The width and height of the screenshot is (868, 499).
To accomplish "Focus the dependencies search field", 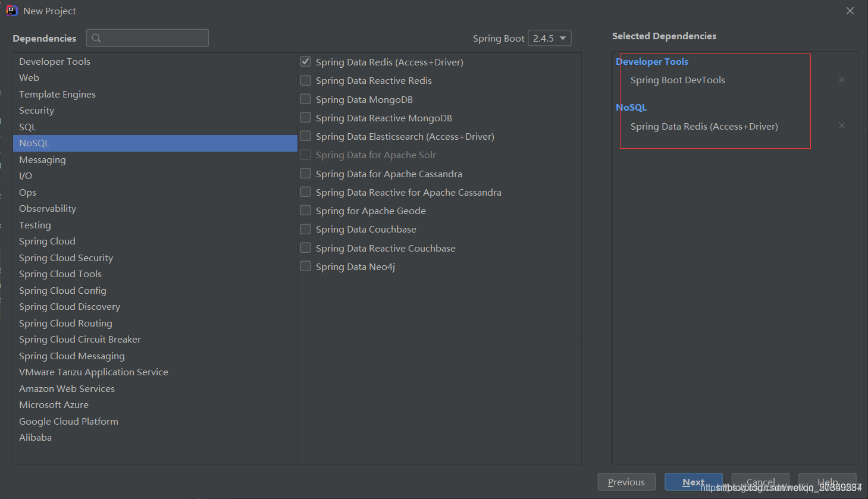I will 148,38.
